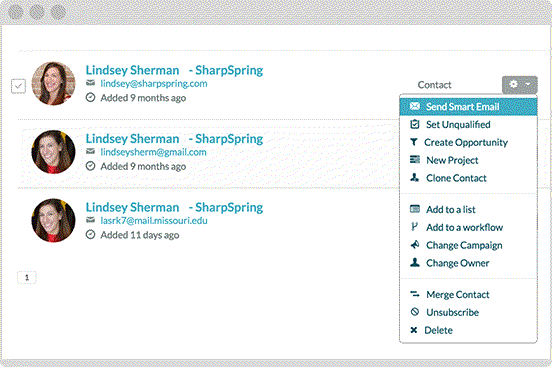Viewport: 552px width, 368px height.
Task: Click the envelope icon by lindseysherm@gmail.com
Action: 90,151
